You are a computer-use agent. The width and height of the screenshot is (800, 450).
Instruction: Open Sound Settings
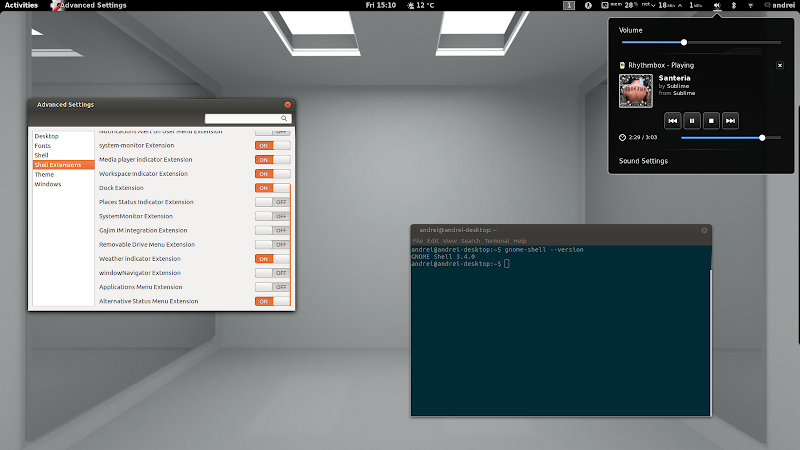[643, 161]
